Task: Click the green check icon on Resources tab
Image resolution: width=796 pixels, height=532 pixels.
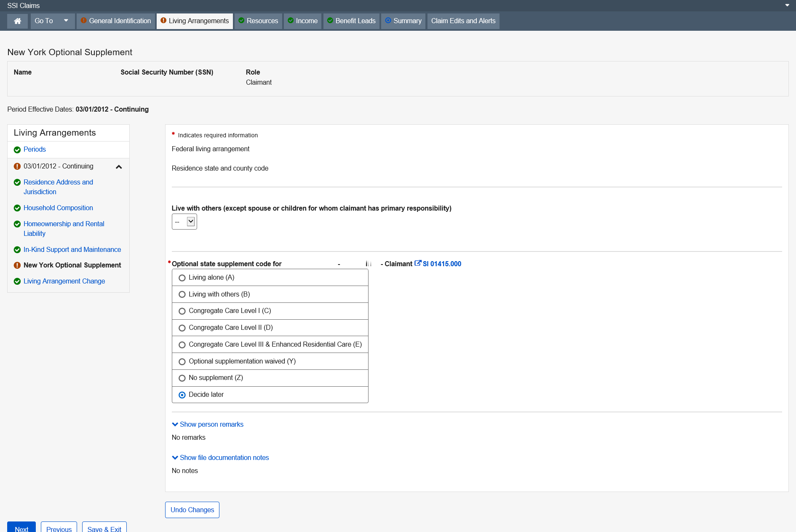Action: point(241,21)
